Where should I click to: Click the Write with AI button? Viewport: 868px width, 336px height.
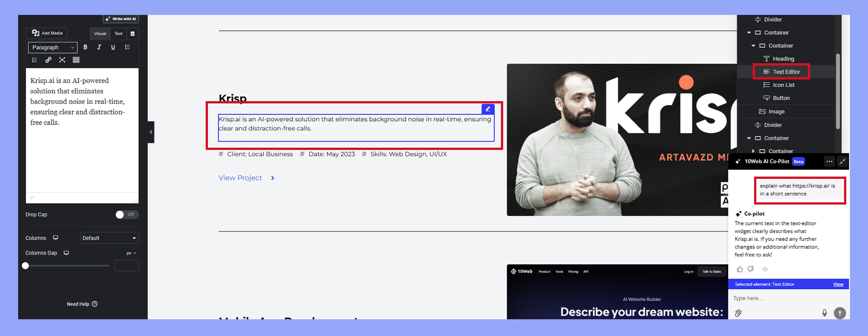tap(121, 19)
